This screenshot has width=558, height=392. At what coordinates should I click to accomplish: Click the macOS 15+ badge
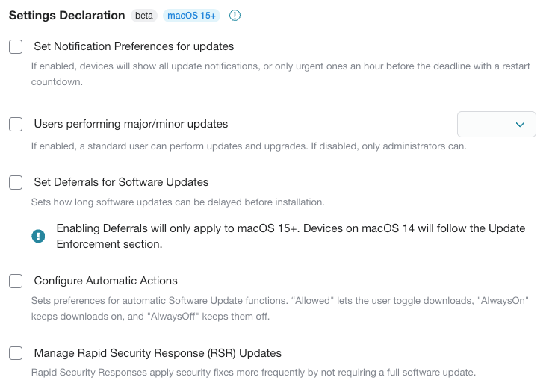click(x=191, y=16)
